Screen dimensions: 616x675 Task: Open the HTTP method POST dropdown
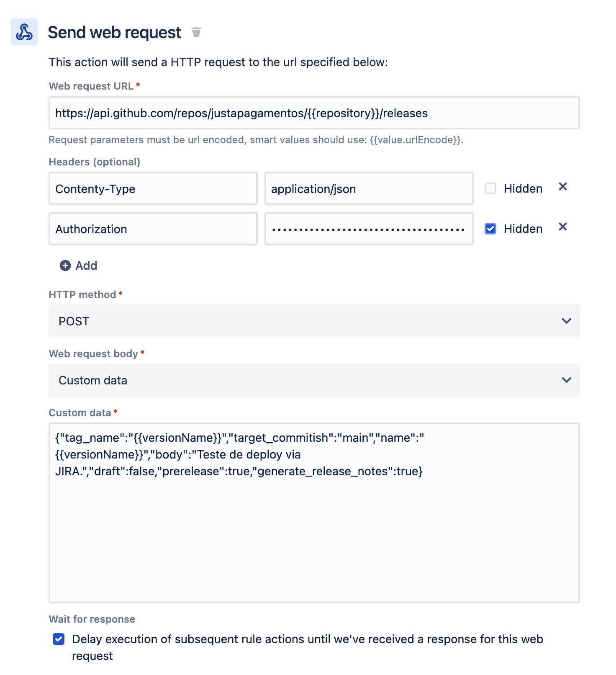pos(314,321)
